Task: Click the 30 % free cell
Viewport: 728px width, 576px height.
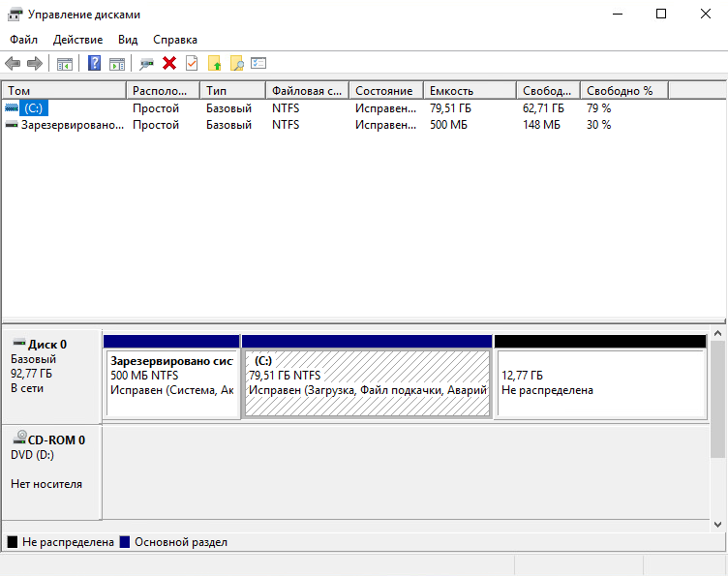Action: [x=599, y=125]
